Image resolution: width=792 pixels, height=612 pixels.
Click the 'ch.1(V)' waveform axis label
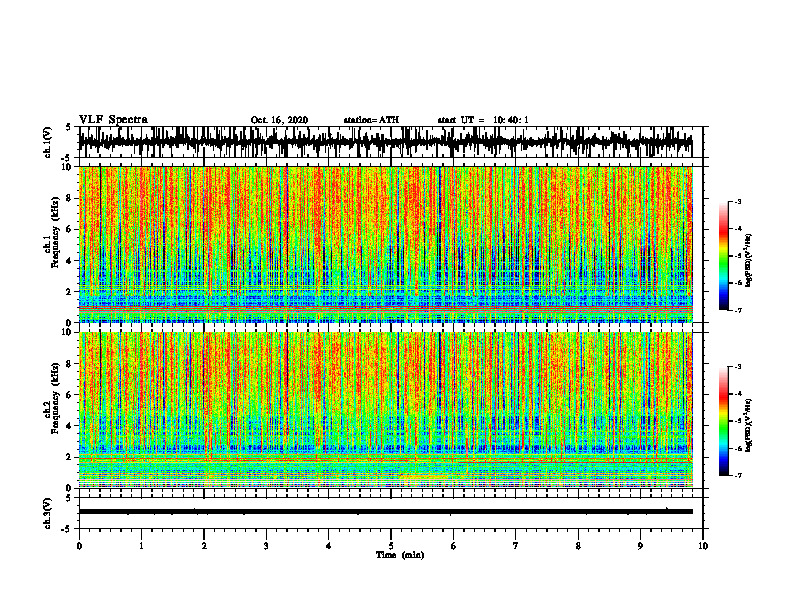coord(48,142)
